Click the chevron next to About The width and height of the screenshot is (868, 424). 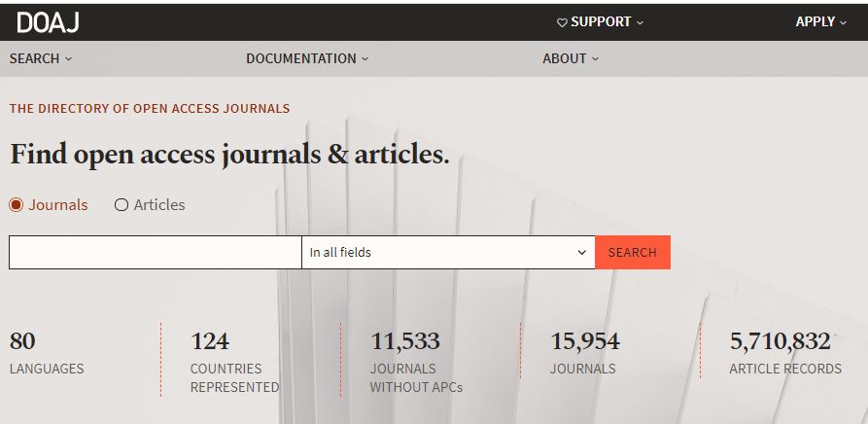point(596,58)
